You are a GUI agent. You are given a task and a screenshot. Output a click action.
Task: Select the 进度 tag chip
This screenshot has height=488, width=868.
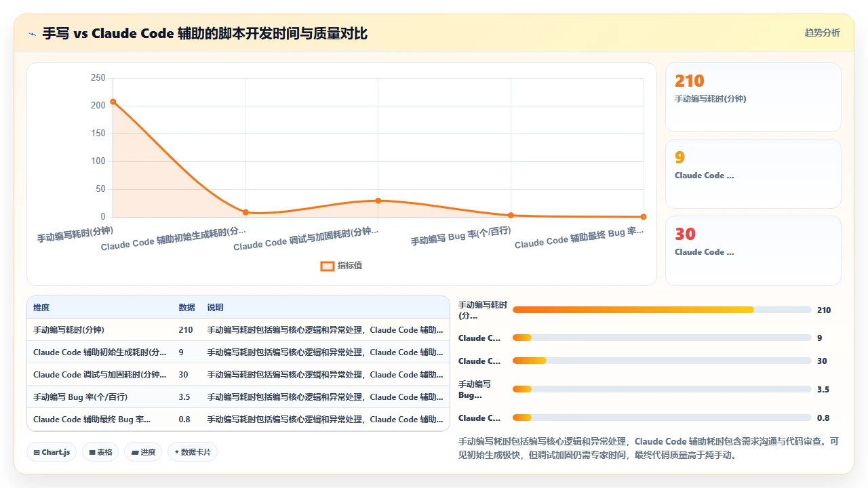click(143, 452)
